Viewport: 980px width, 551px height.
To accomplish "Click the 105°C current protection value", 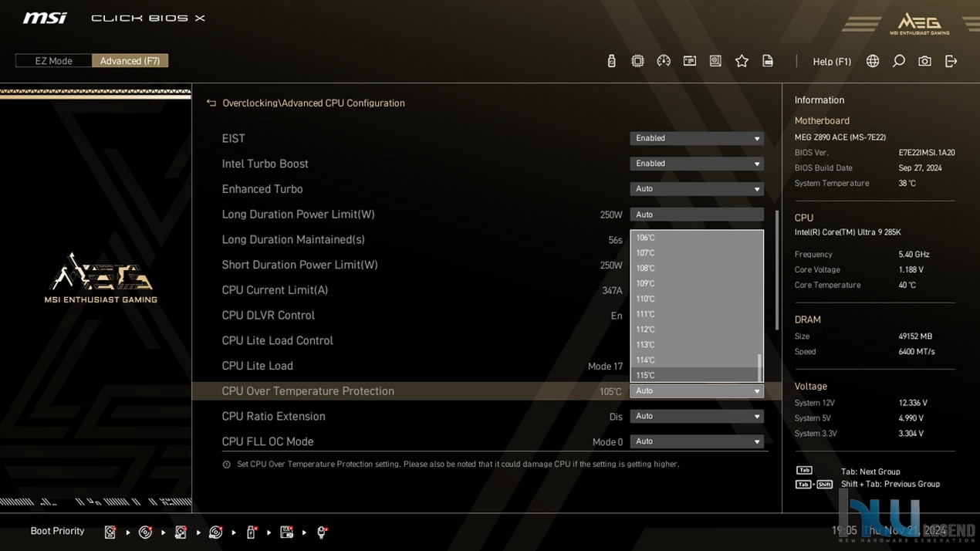I will (610, 392).
